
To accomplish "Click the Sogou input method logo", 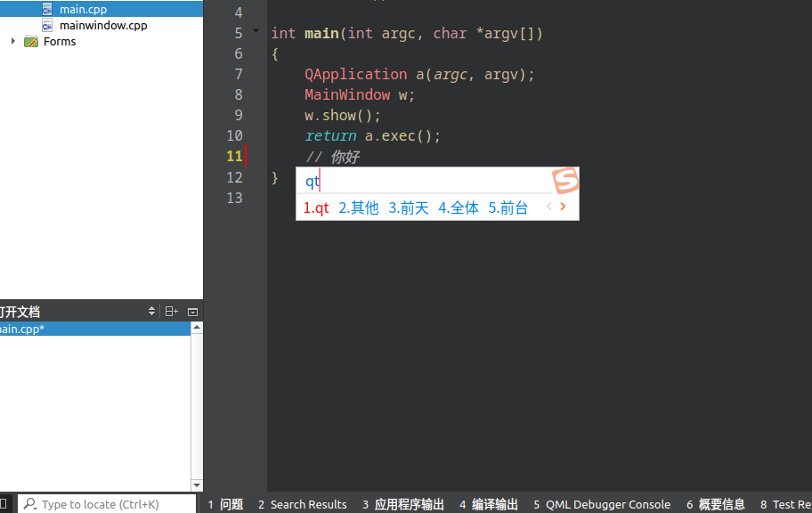I will (565, 181).
